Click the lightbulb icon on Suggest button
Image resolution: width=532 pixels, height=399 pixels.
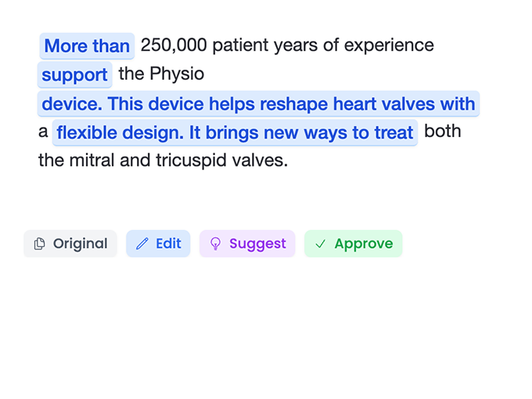(x=215, y=243)
